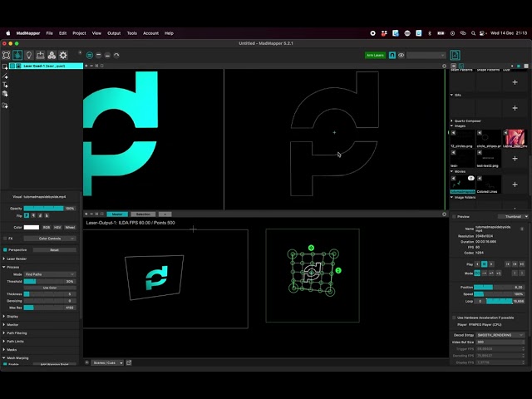Click the pop-out icon next to Scenes / Cues

pyautogui.click(x=129, y=362)
